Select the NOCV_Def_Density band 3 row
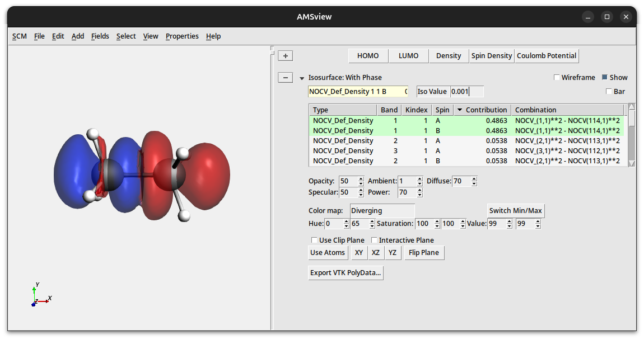This screenshot has width=644, height=340. click(343, 151)
